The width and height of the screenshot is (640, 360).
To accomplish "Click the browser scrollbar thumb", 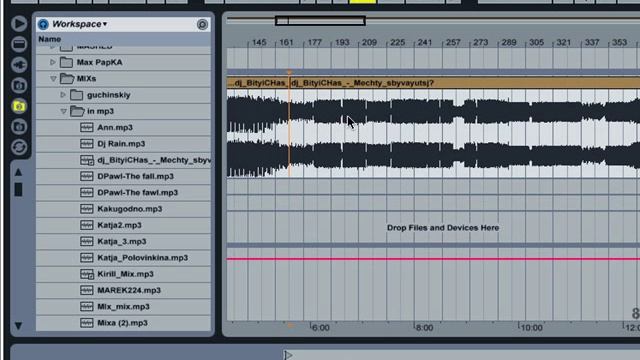I will [18, 190].
